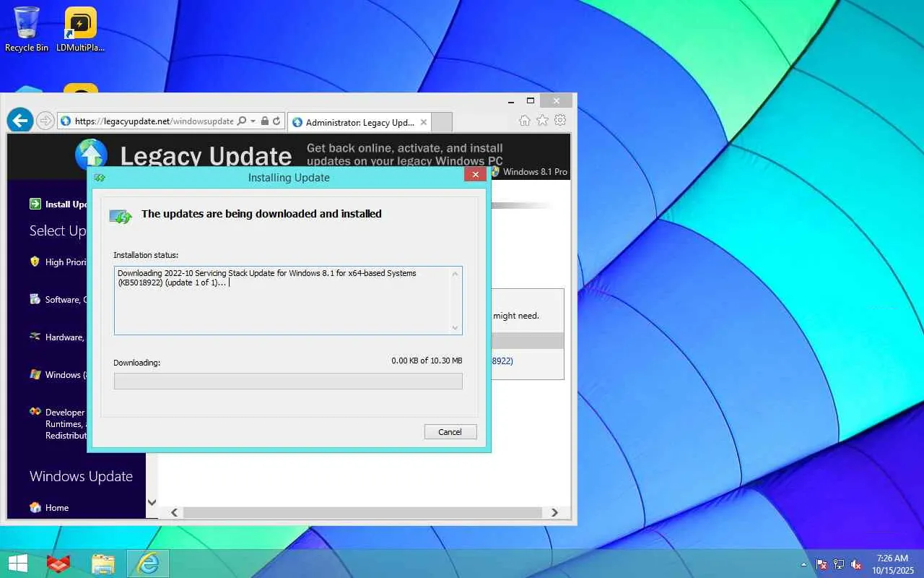Go back using the browser Back arrow
The width and height of the screenshot is (924, 578).
click(x=20, y=121)
